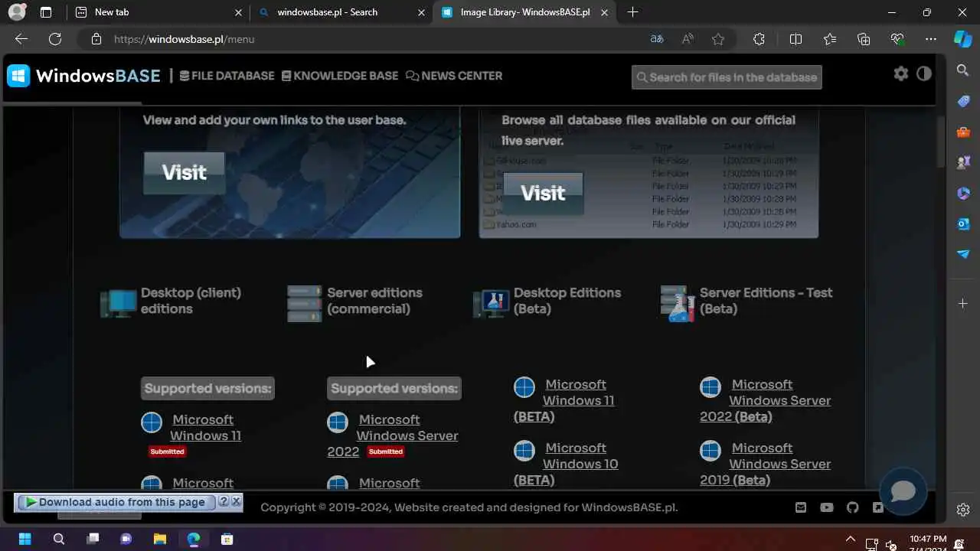Viewport: 980px width, 551px height.
Task: Open the Favorites list
Action: pyautogui.click(x=830, y=39)
